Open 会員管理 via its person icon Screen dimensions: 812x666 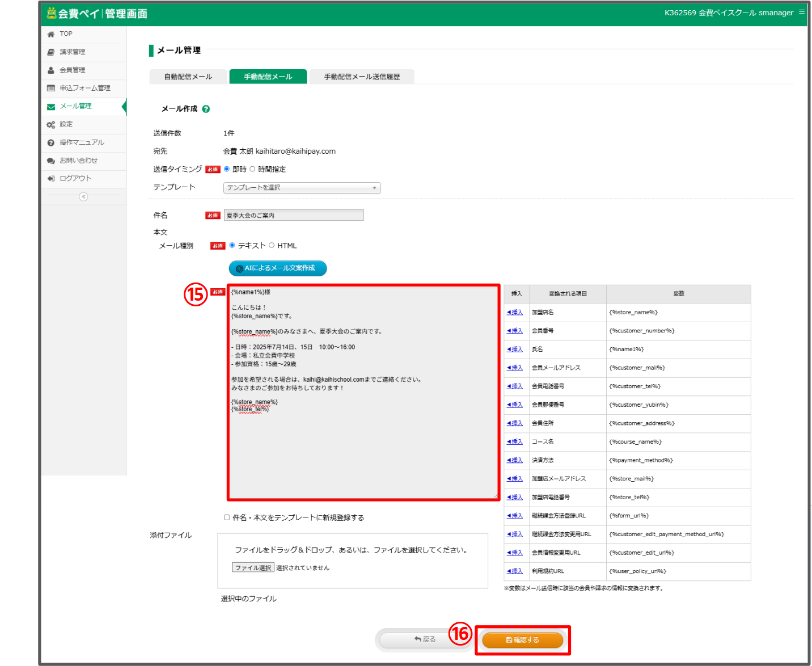pyautogui.click(x=51, y=70)
